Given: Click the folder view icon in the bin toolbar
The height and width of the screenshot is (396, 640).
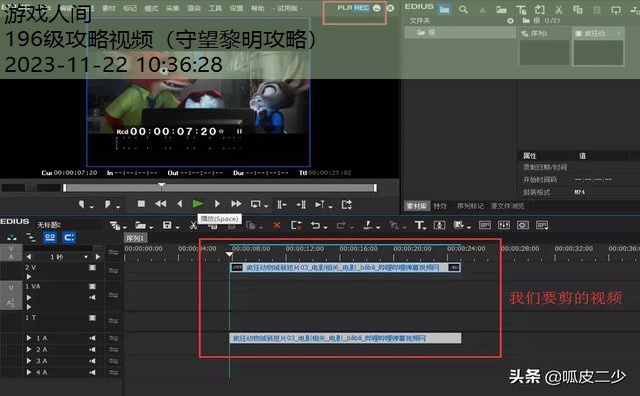Looking at the screenshot, I should [444, 9].
